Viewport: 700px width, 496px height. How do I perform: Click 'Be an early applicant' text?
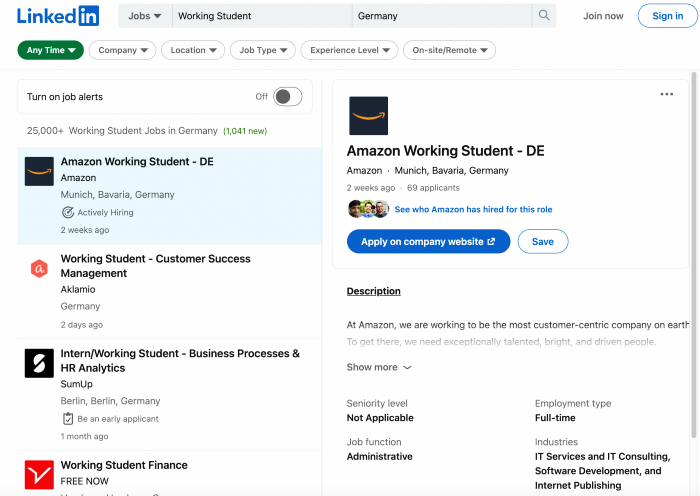[118, 419]
